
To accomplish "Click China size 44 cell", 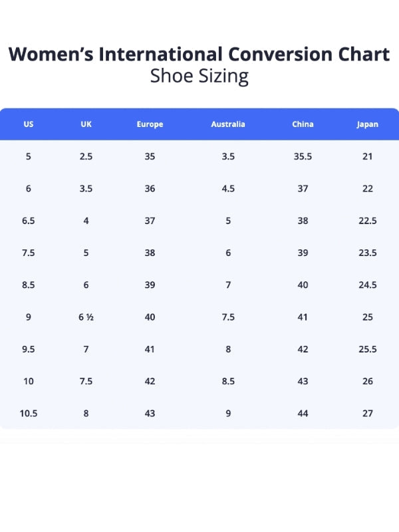I will click(x=303, y=414).
